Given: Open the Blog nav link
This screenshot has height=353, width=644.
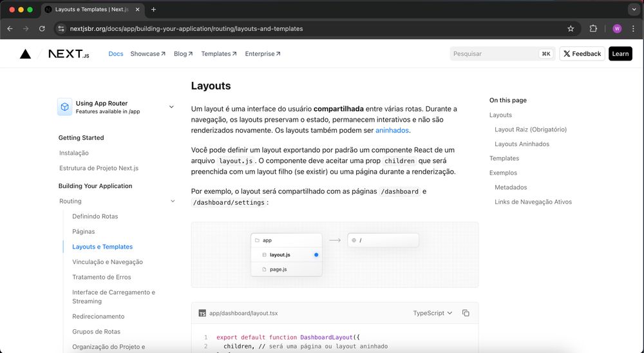Looking at the screenshot, I should 183,54.
